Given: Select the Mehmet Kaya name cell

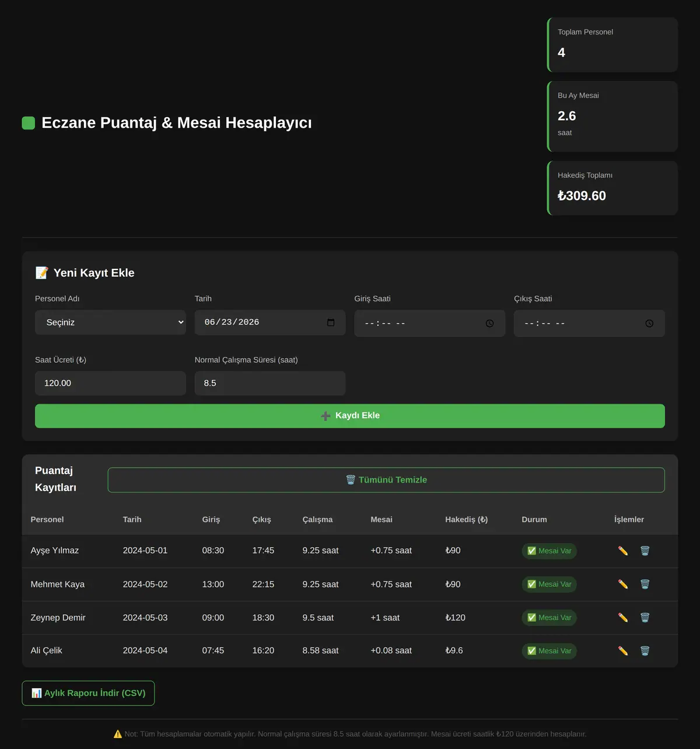Looking at the screenshot, I should coord(58,584).
